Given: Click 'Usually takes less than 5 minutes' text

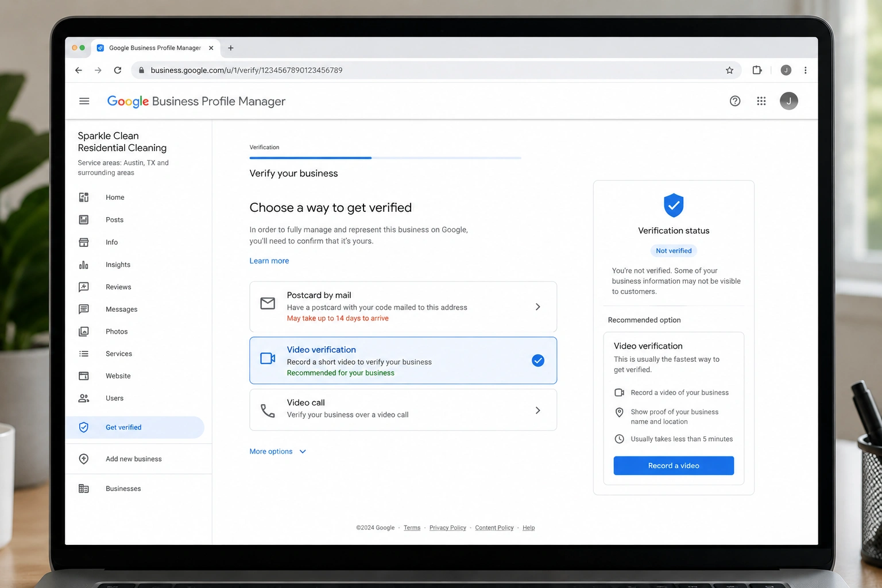Looking at the screenshot, I should point(682,439).
